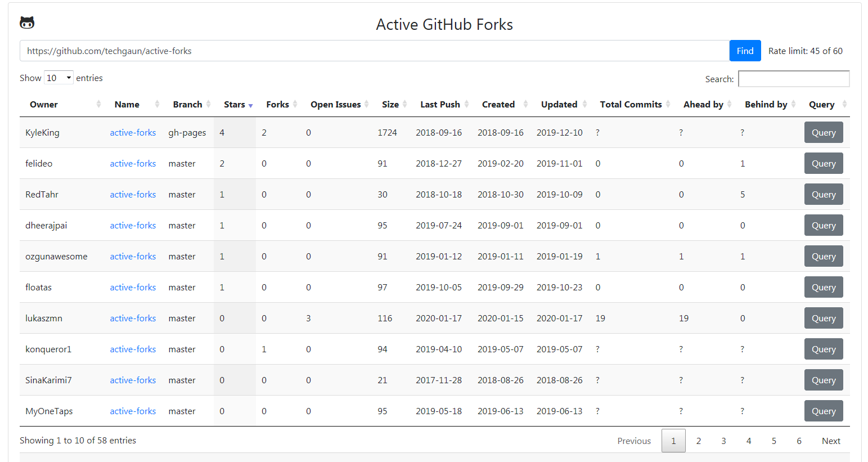Sort table by Branch column
The height and width of the screenshot is (462, 868).
coord(188,104)
